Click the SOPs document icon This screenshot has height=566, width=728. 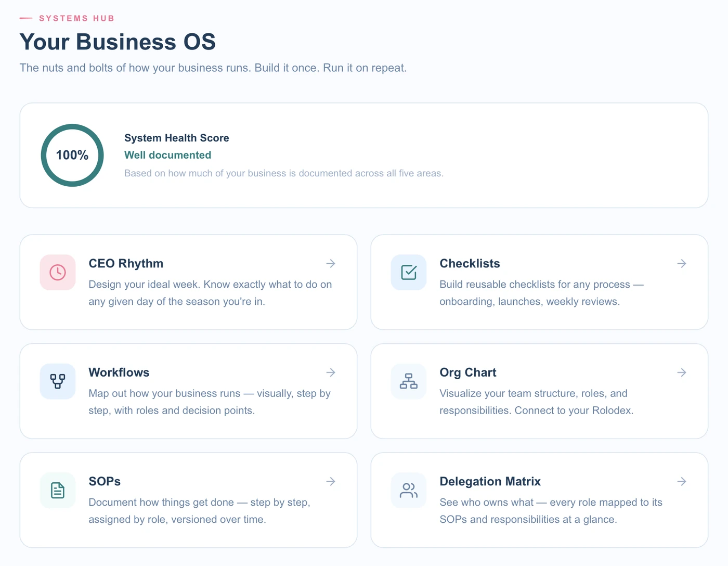[58, 490]
